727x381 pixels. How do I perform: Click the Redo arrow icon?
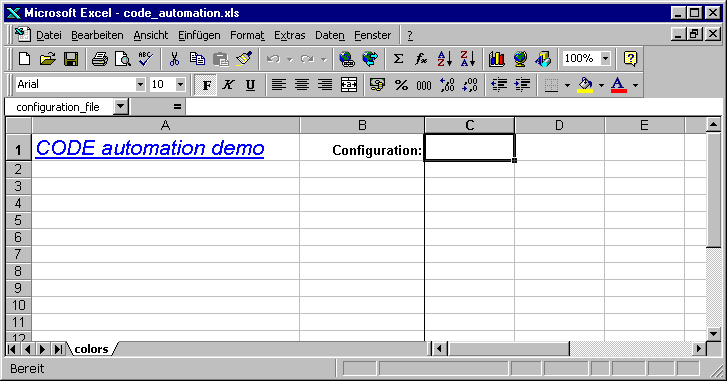tap(307, 59)
